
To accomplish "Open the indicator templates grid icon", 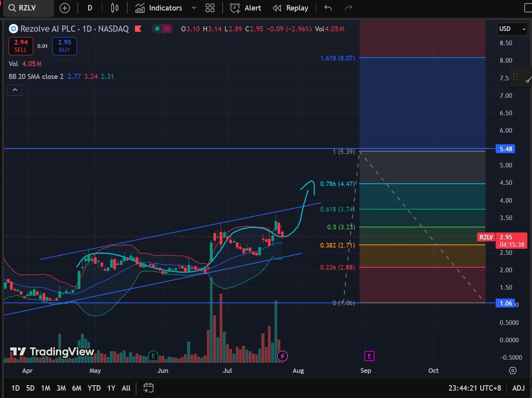I will tap(210, 8).
